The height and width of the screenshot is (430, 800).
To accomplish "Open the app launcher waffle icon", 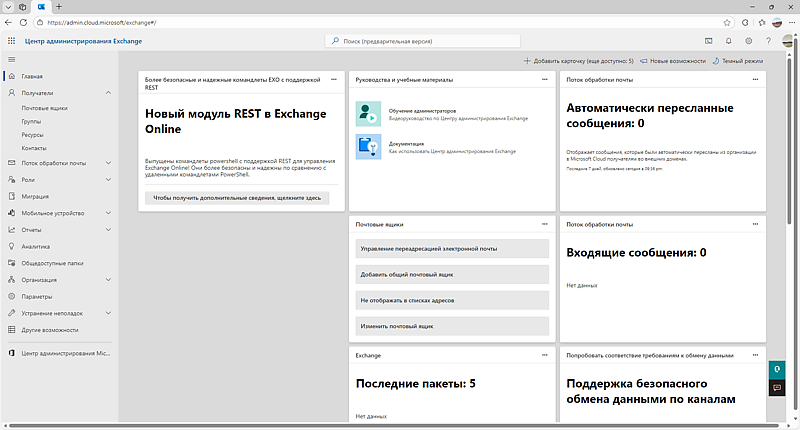I will tap(11, 41).
